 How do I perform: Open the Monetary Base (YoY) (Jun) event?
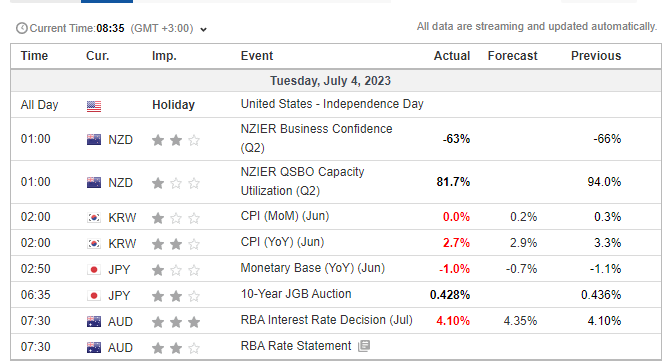[313, 268]
